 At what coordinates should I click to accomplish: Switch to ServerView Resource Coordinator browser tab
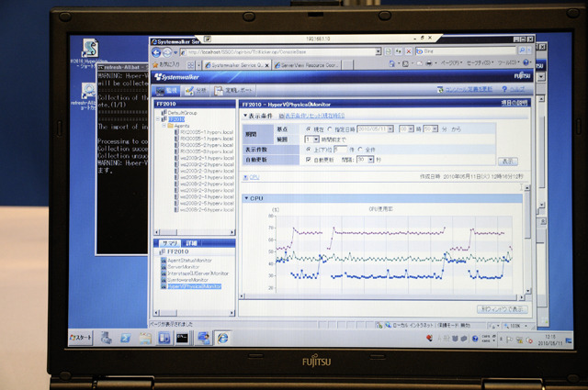pos(307,65)
